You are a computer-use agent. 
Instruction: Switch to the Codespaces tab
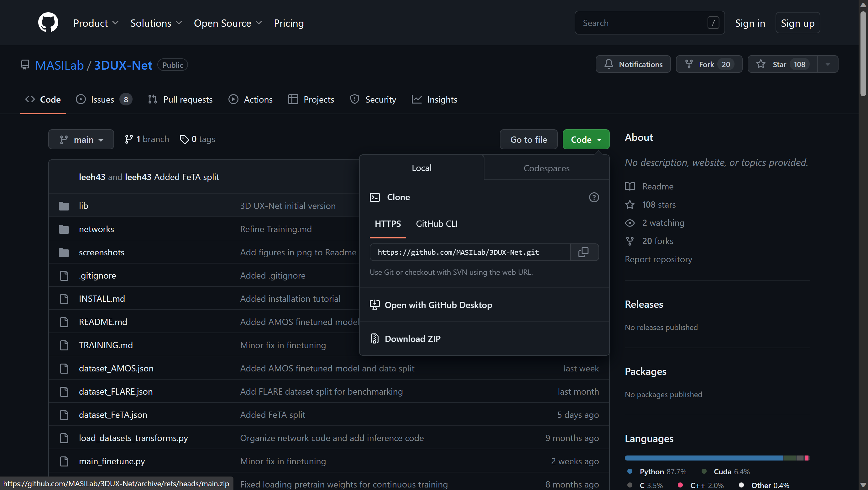tap(546, 168)
